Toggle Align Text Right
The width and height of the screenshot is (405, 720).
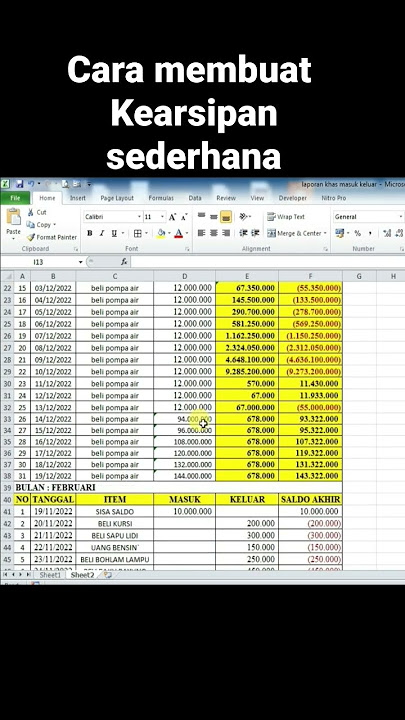point(225,233)
